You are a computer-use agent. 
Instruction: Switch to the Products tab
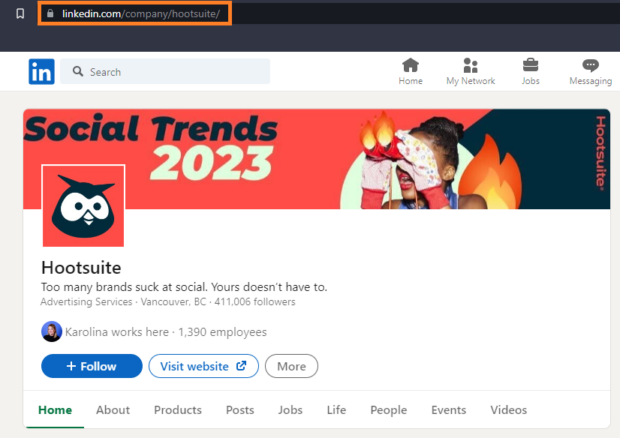tap(178, 410)
